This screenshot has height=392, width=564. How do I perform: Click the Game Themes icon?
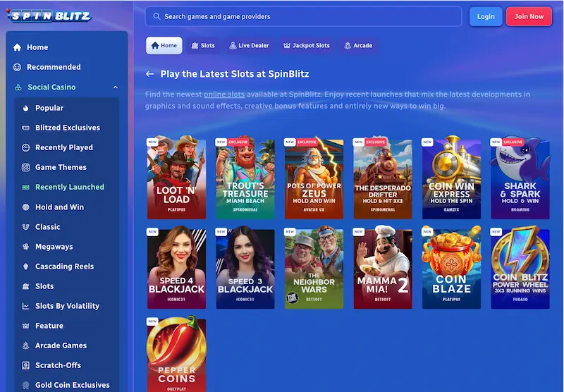25,168
